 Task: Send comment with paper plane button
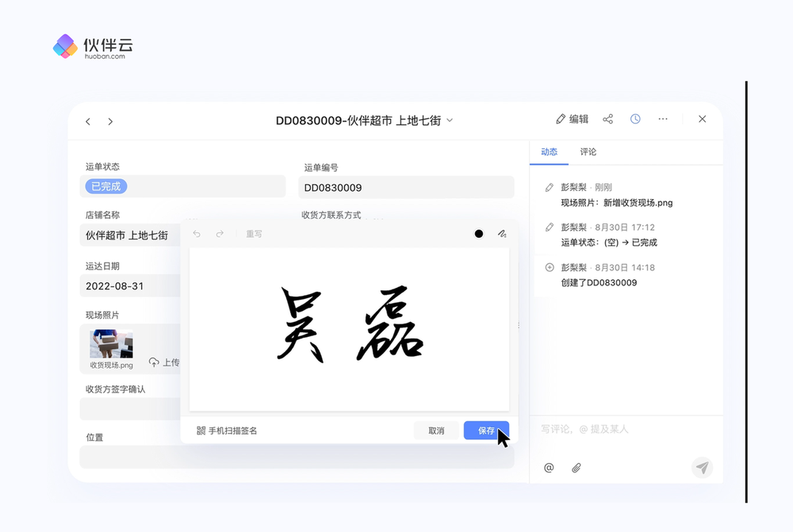pos(702,468)
